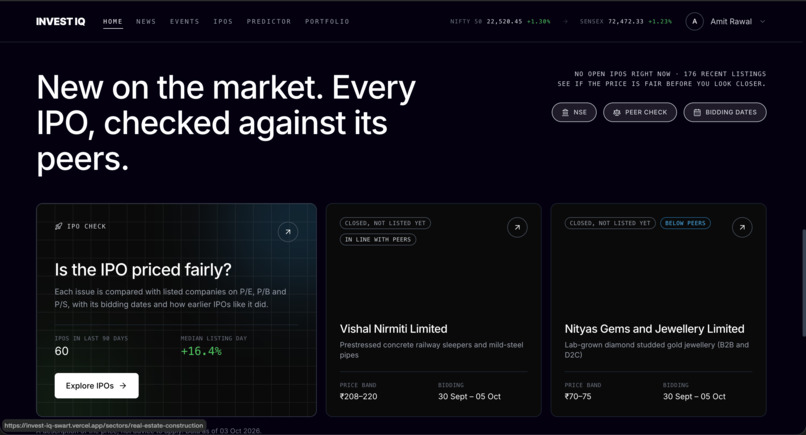Screen dimensions: 806x435
Task: Click the scale icon in PEER CHECK pill
Action: pos(617,112)
